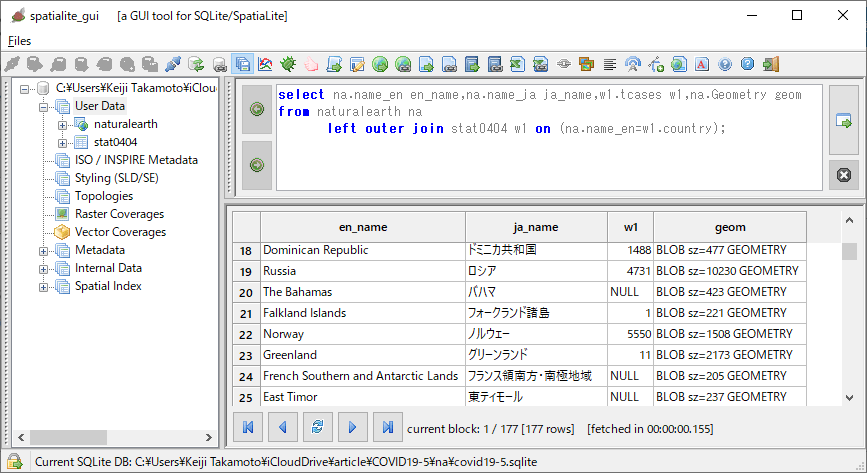Viewport: 867px width, 473px height.
Task: Select ISO / INSPIRE Metadata tree item
Action: click(x=136, y=160)
